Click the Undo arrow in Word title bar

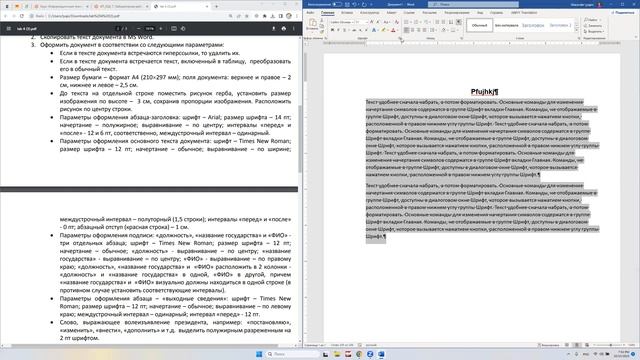coord(354,4)
